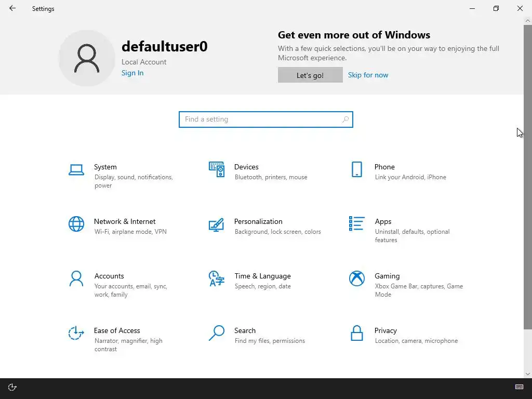Select the Personalization title

258,221
